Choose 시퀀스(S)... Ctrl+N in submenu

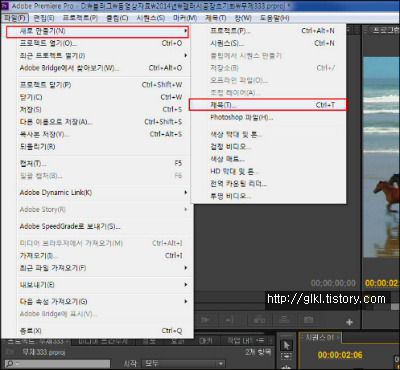[x=269, y=43]
